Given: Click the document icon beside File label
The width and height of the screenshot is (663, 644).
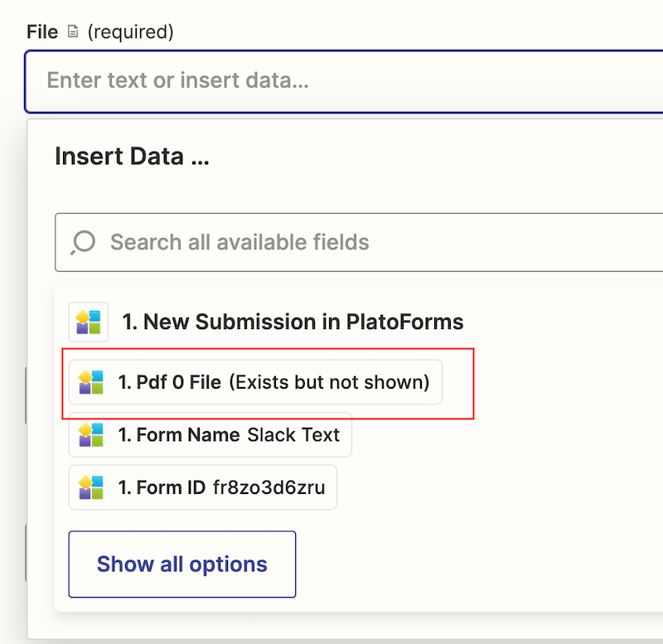Looking at the screenshot, I should click(x=73, y=32).
